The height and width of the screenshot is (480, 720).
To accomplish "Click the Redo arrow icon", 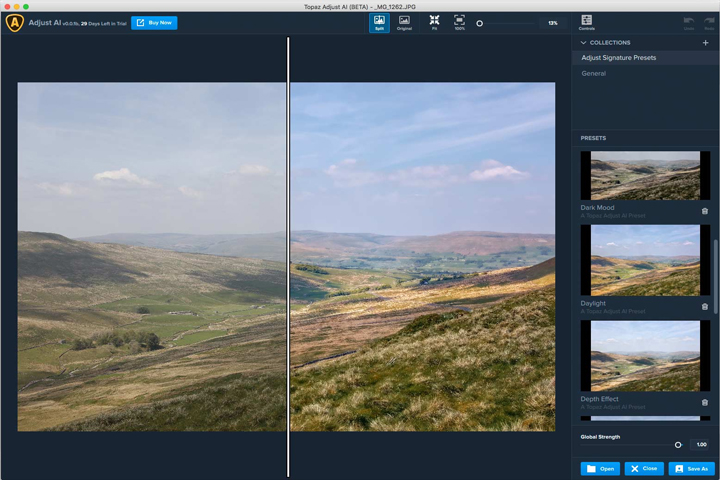I will [709, 23].
